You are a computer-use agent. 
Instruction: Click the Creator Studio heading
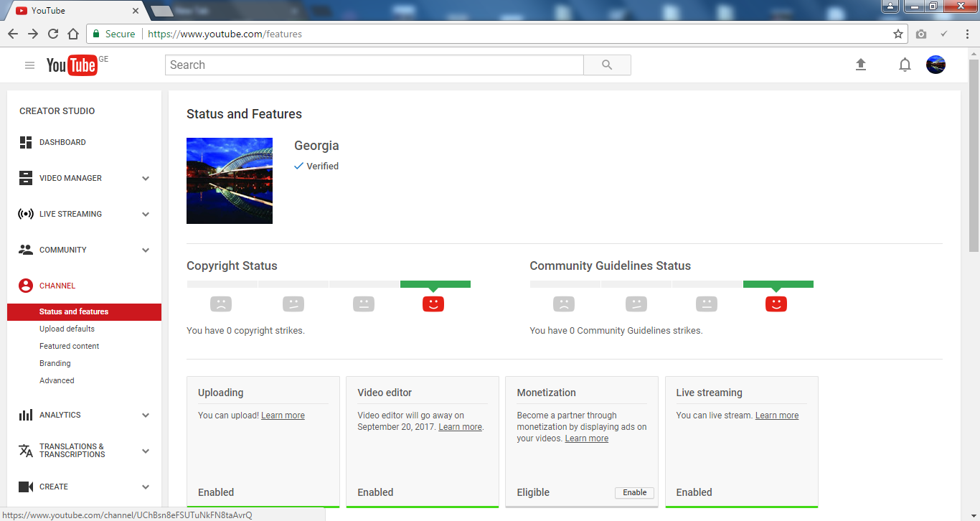click(57, 111)
